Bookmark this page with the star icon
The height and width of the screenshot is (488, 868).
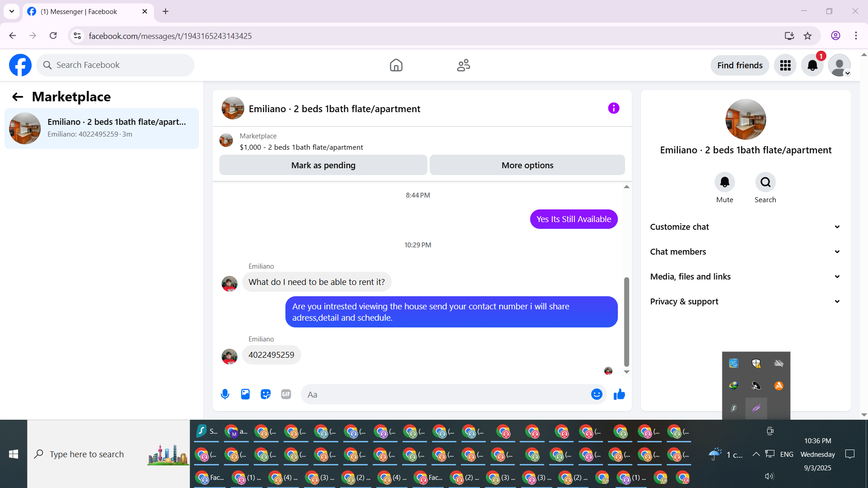tap(807, 36)
